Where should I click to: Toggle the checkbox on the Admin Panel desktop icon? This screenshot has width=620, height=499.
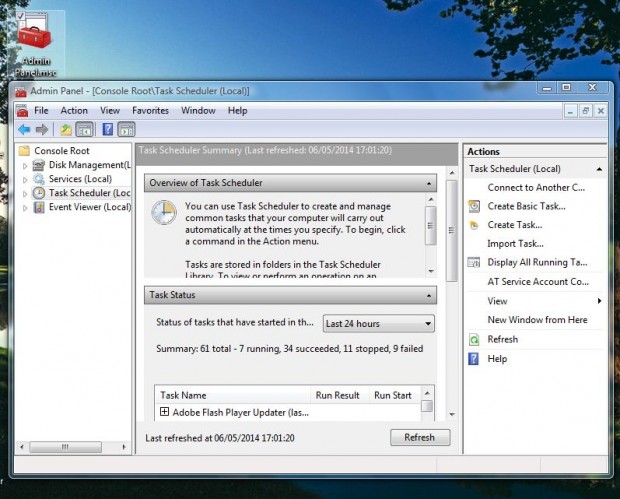(21, 17)
